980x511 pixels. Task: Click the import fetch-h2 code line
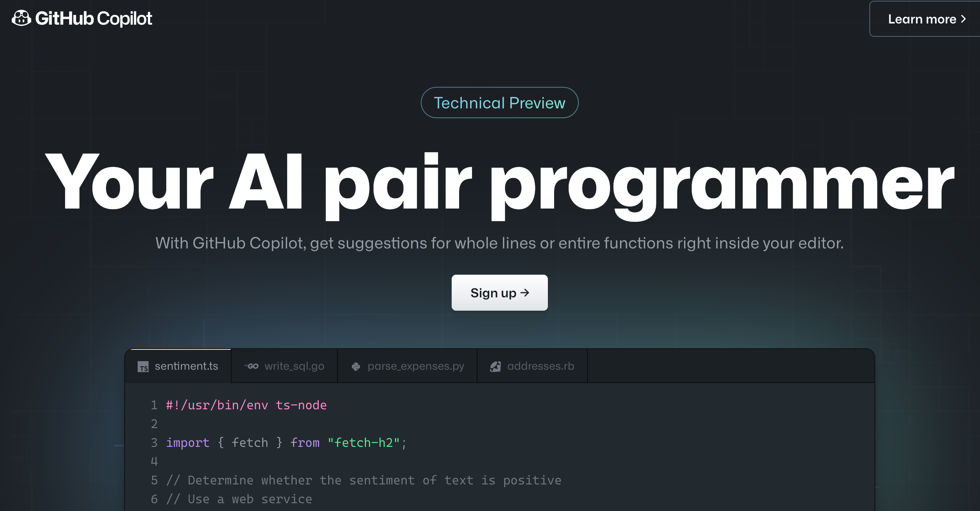point(286,443)
